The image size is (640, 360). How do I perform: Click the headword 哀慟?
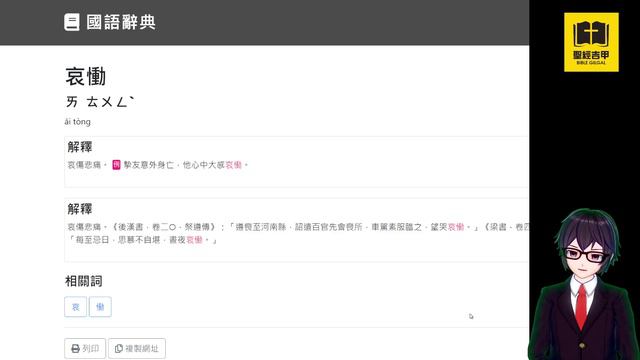click(86, 77)
